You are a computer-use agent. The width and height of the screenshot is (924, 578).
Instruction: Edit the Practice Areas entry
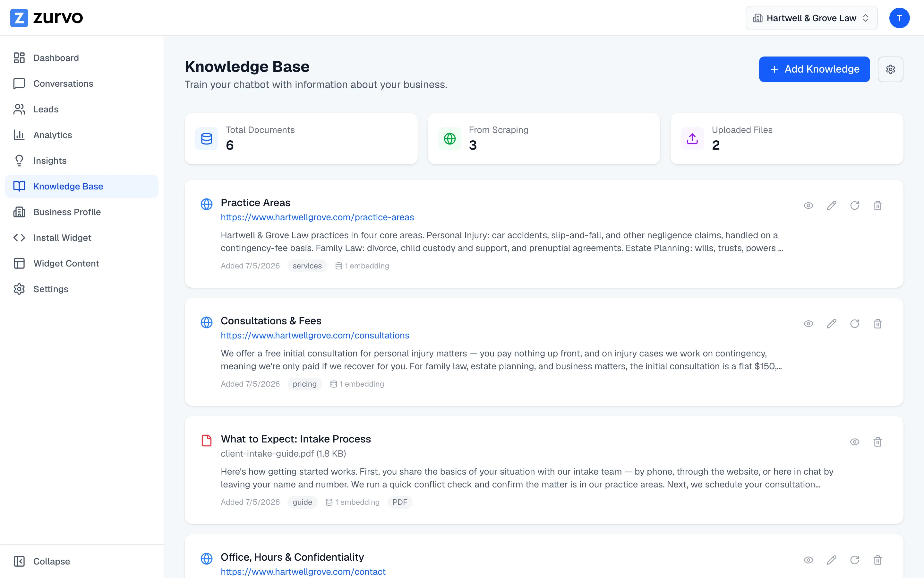tap(832, 206)
